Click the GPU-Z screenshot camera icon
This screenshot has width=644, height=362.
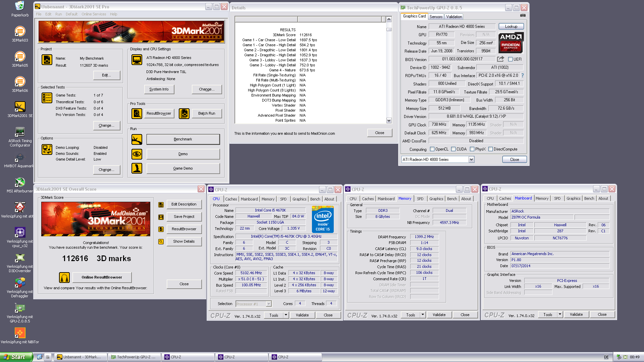coord(523,15)
